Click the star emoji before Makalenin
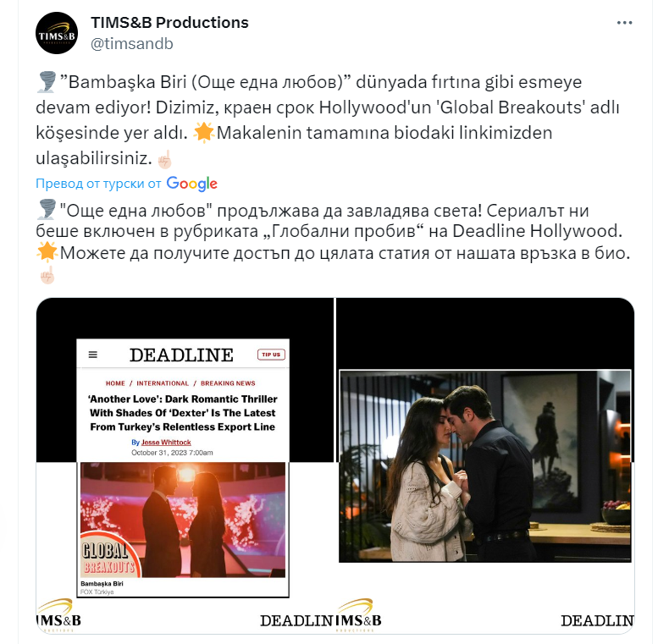 [x=203, y=132]
